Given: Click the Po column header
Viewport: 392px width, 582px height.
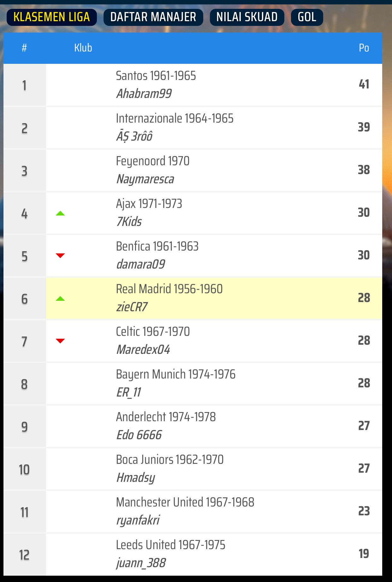Looking at the screenshot, I should click(x=364, y=48).
